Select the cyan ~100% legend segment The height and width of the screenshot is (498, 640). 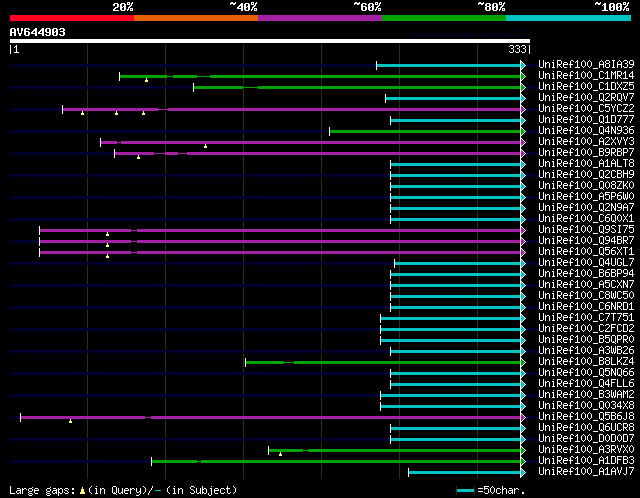pos(567,17)
